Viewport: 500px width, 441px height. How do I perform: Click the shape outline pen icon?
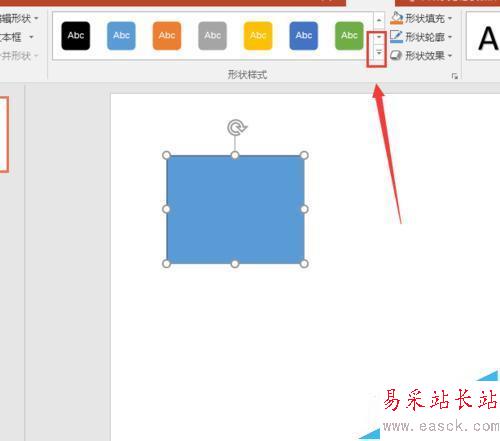(x=396, y=37)
